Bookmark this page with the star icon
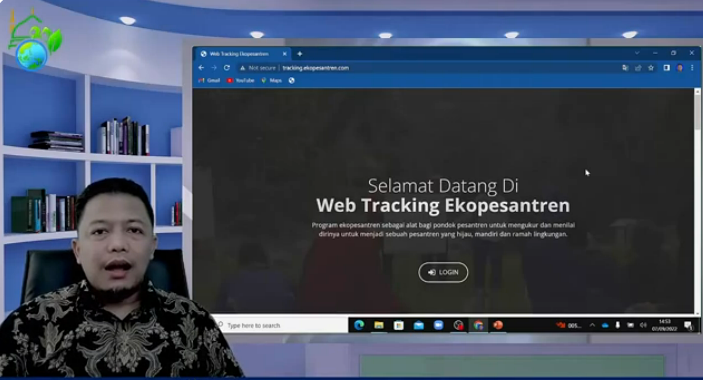Image resolution: width=703 pixels, height=380 pixels. (x=651, y=68)
